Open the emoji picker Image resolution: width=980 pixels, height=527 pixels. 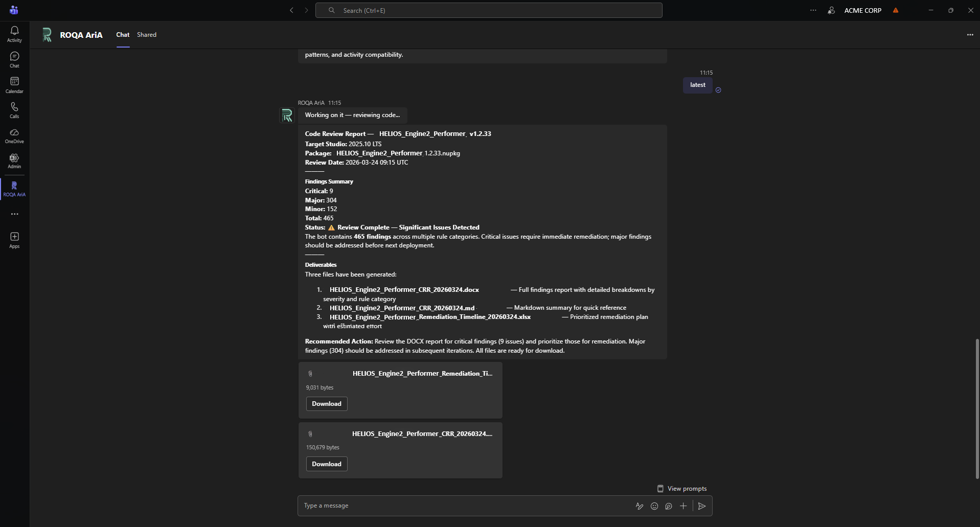click(x=654, y=506)
